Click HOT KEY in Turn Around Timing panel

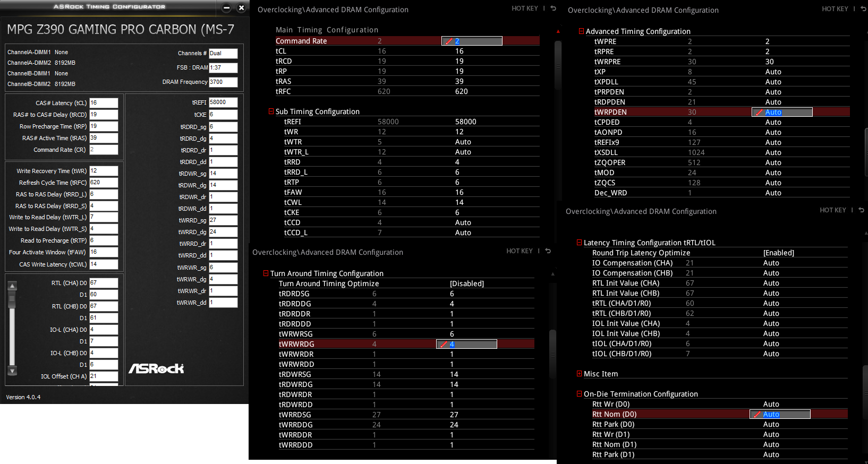520,251
